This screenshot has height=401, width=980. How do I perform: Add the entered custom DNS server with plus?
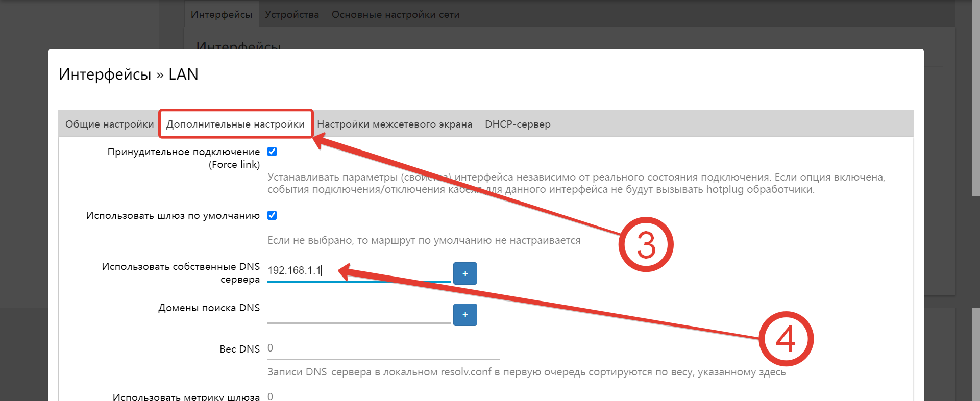coord(464,273)
